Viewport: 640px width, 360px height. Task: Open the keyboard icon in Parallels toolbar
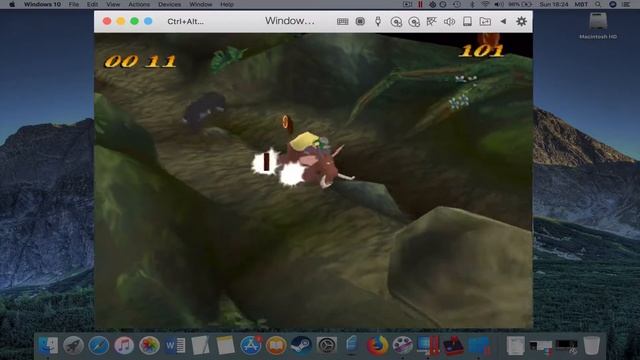point(342,22)
